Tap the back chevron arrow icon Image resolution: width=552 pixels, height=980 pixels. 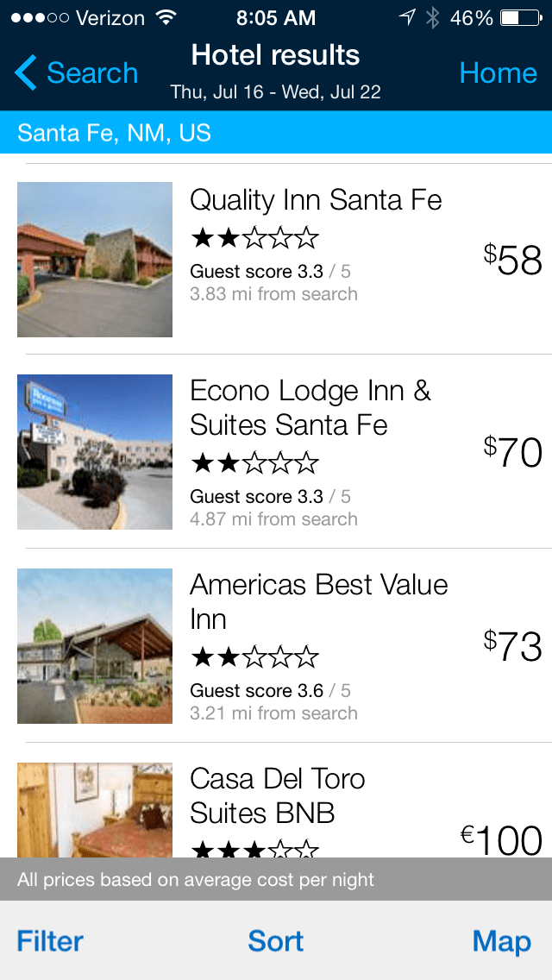click(26, 73)
